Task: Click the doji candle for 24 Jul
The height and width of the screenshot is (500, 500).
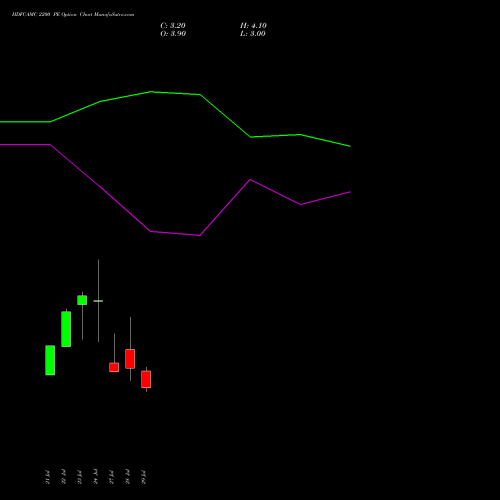Action: pyautogui.click(x=98, y=301)
